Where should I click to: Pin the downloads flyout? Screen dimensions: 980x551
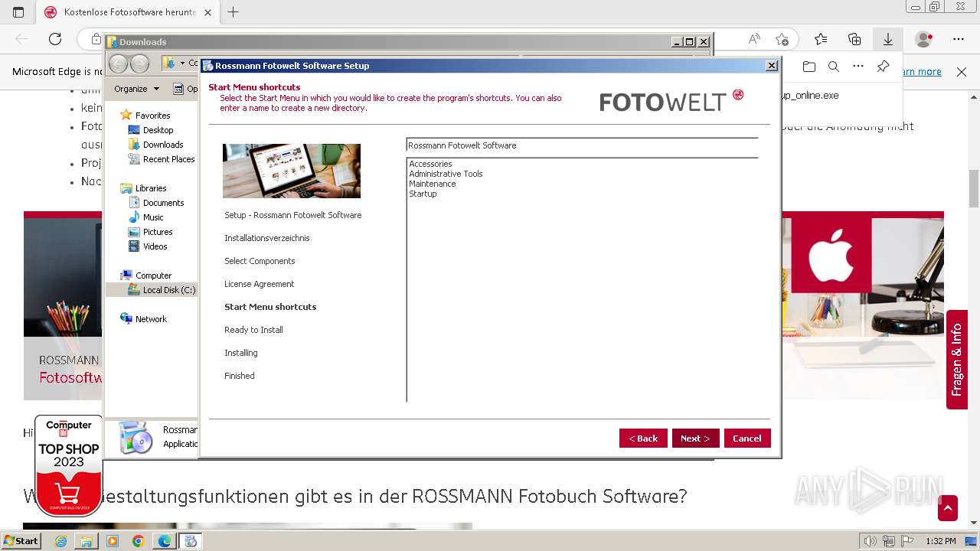pos(883,67)
